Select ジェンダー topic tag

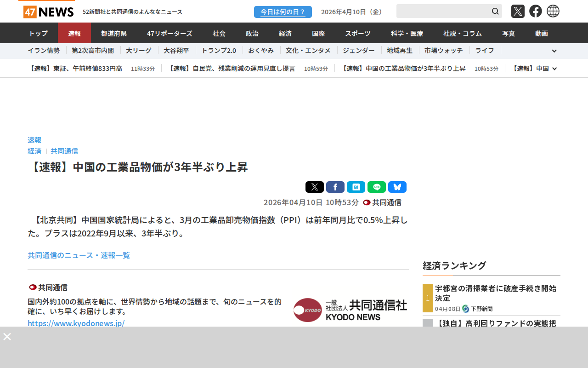pos(359,51)
